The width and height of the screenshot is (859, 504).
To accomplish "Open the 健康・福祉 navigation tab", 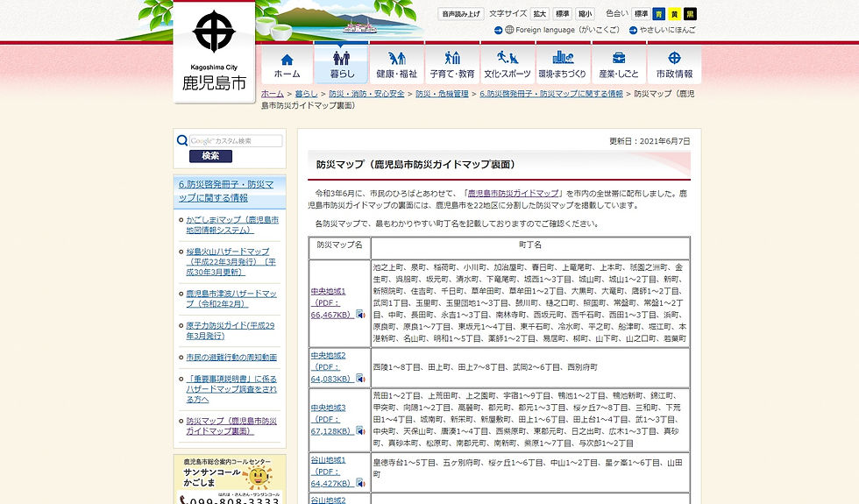I will pos(396,64).
